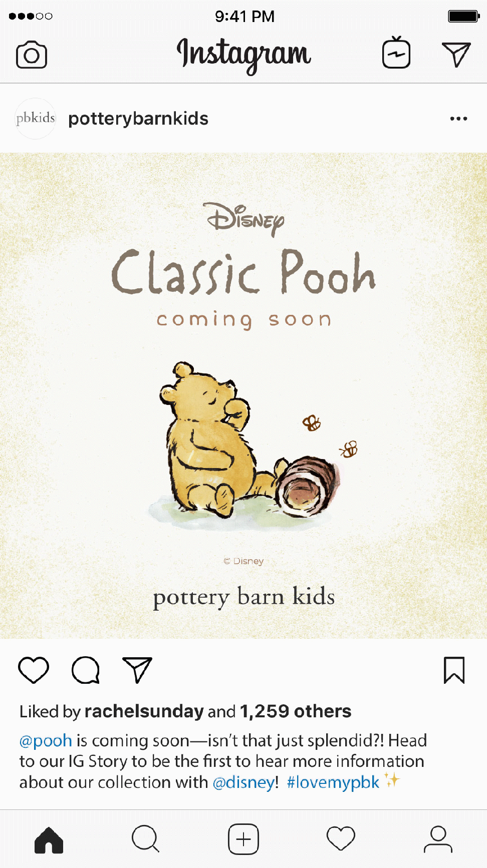Viewport: 487px width, 868px height.
Task: Open Profile tab person icon
Action: click(x=438, y=839)
